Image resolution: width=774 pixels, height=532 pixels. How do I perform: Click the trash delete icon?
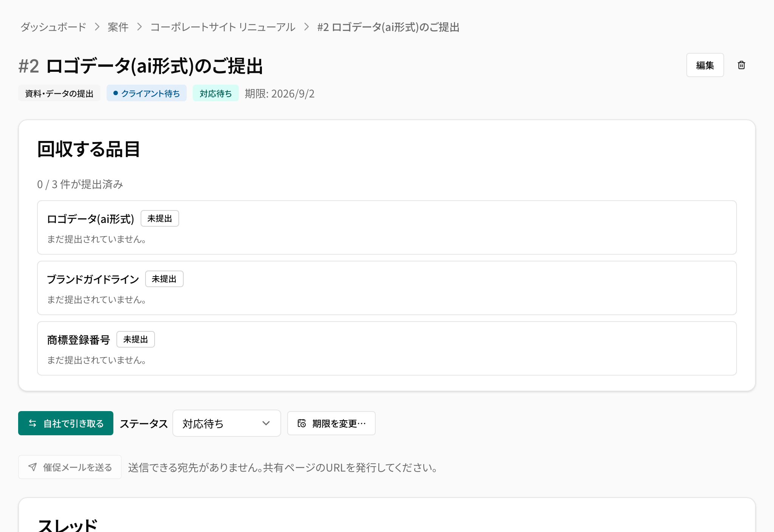(741, 65)
